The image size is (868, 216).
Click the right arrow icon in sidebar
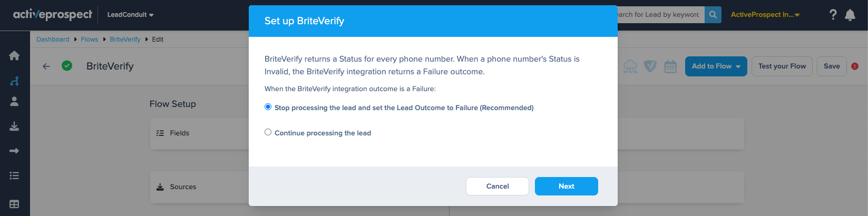pyautogui.click(x=14, y=151)
